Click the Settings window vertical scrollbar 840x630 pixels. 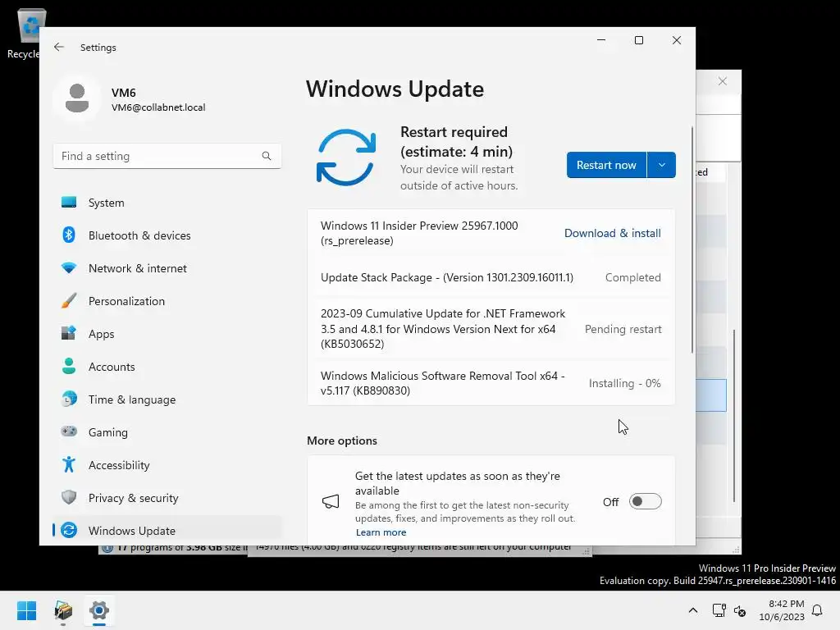coord(692,240)
